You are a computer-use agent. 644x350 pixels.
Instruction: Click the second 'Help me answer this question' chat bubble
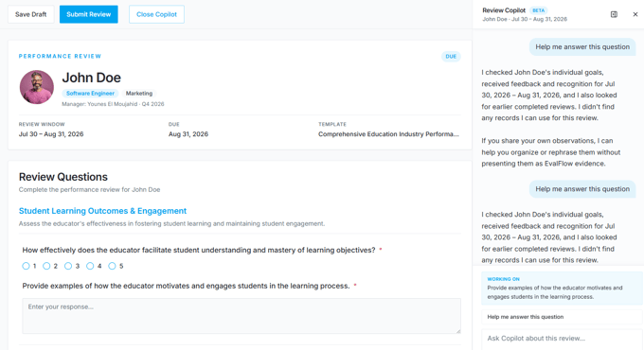[x=582, y=189]
